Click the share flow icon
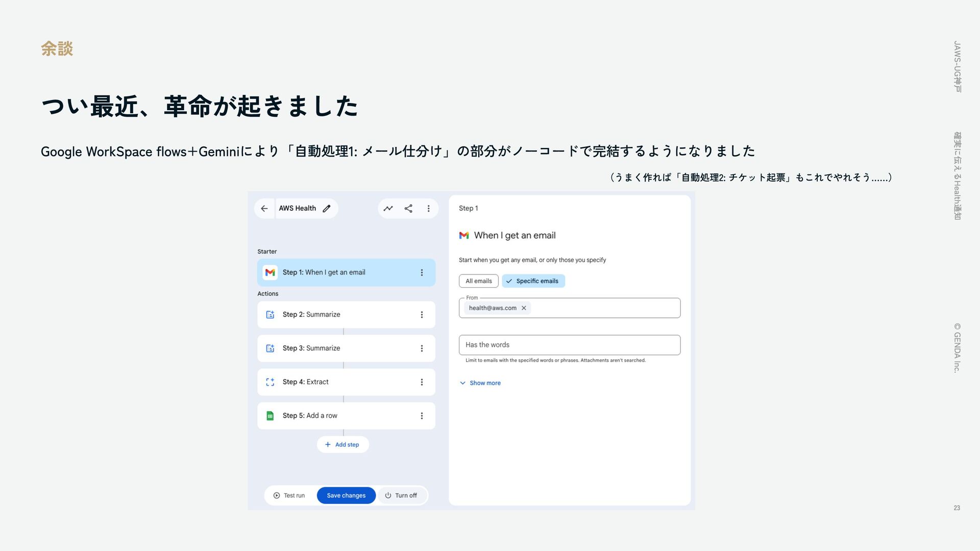Screen dimensions: 980x551 point(408,209)
